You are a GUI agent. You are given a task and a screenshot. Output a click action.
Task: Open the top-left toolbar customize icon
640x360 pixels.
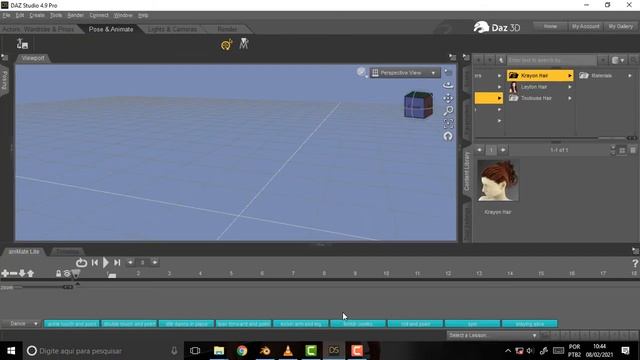[22, 44]
